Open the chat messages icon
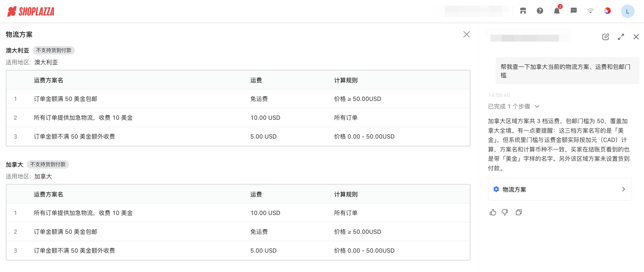The width and height of the screenshot is (644, 272). pyautogui.click(x=574, y=11)
